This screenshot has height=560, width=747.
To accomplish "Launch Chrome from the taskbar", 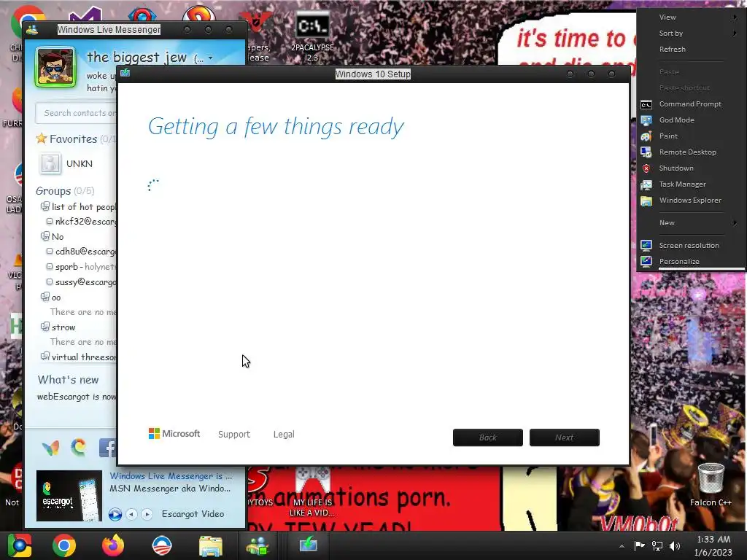I will pos(64,545).
